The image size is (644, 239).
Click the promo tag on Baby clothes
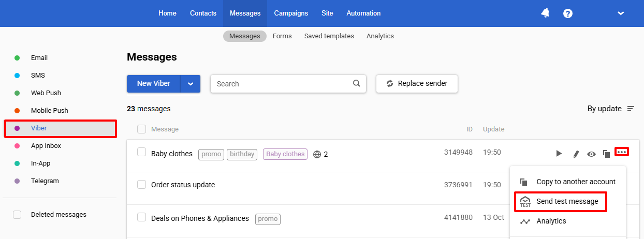tap(211, 154)
